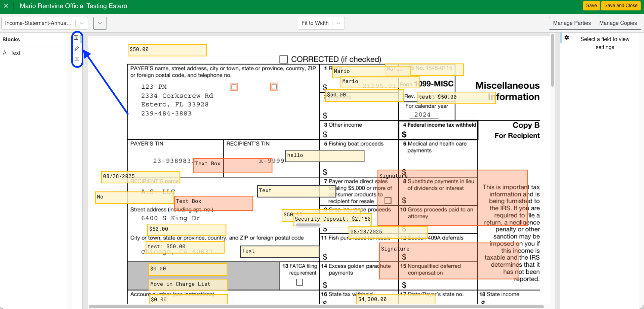Toggle the FATCA filing requirement checkbox
This screenshot has width=644, height=309.
coord(299,282)
